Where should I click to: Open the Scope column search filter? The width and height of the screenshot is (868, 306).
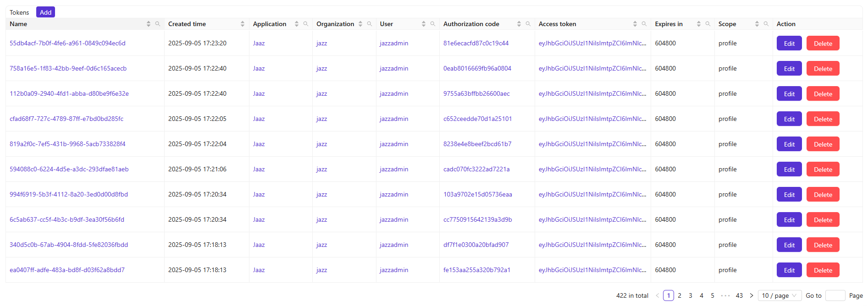[x=766, y=24]
